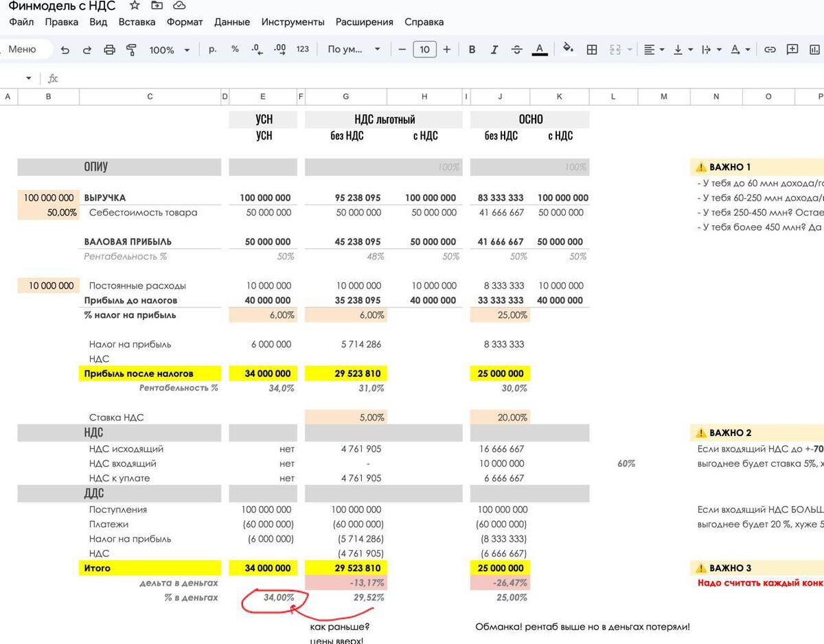Open the Вставка menu
This screenshot has height=644, width=824.
pyautogui.click(x=137, y=22)
